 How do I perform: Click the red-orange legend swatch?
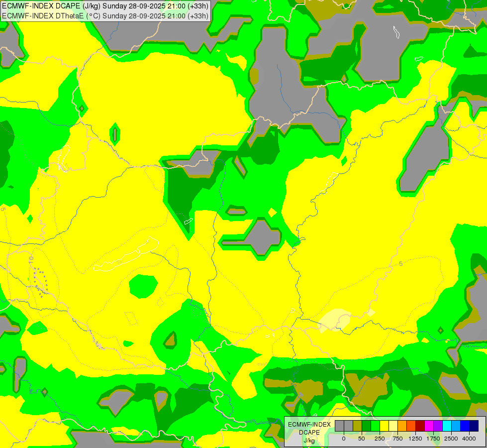(x=411, y=426)
